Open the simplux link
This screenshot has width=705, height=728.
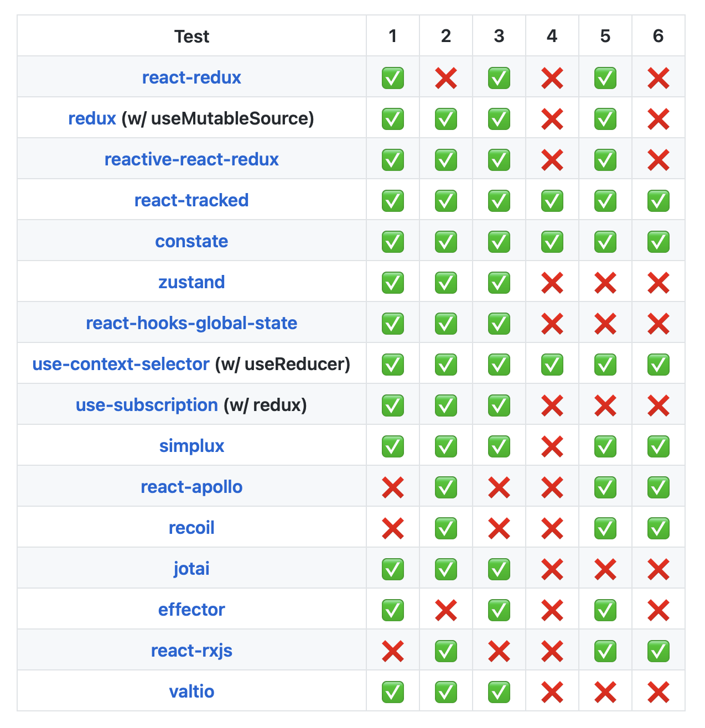191,446
